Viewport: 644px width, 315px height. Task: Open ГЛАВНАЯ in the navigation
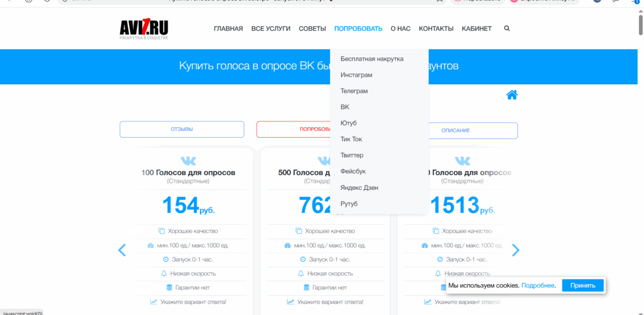pos(228,28)
